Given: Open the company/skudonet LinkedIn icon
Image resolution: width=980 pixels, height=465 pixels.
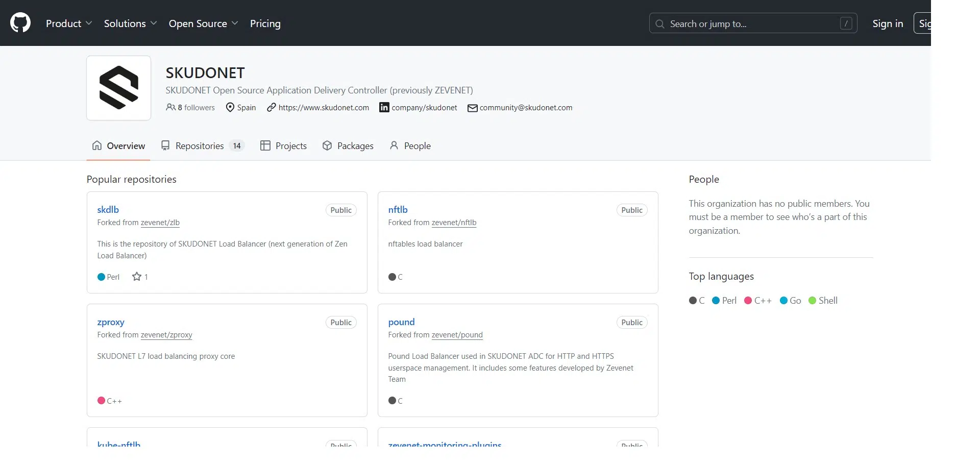Looking at the screenshot, I should pyautogui.click(x=383, y=107).
